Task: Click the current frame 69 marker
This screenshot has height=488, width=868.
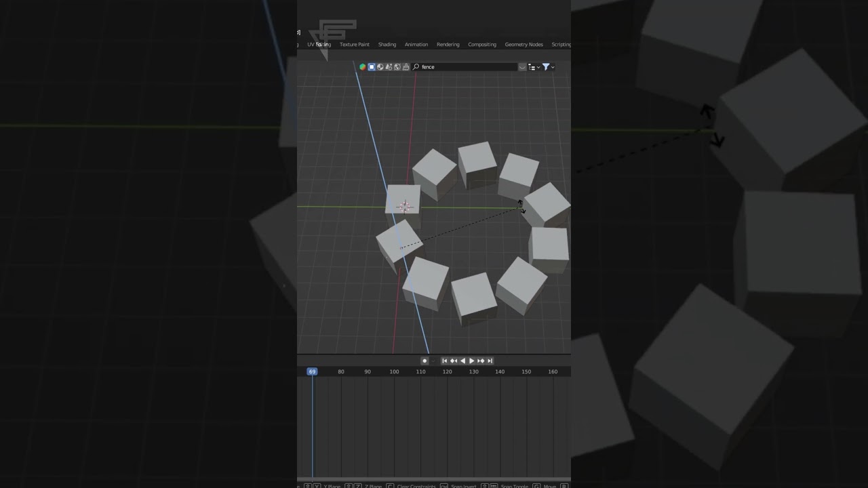Action: [312, 371]
